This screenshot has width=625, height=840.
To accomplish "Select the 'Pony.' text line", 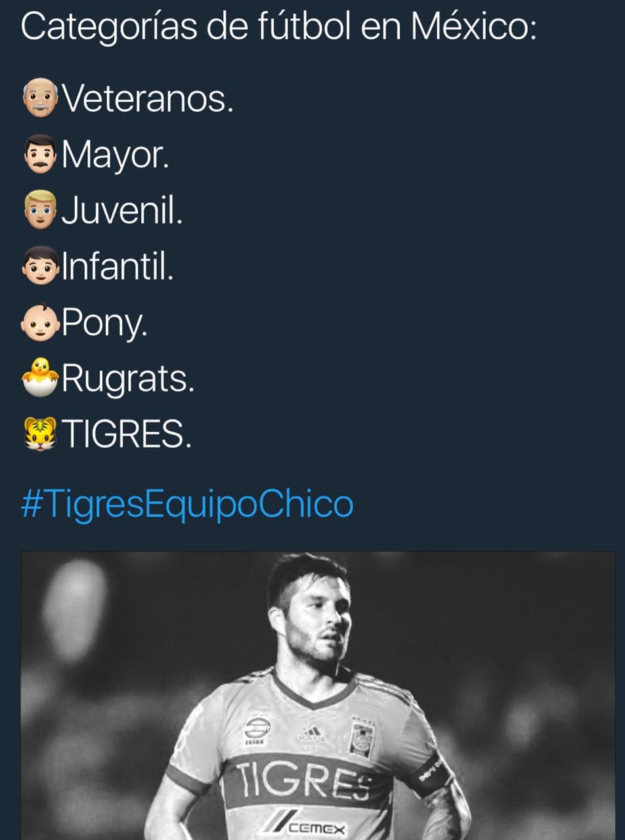I will [104, 323].
